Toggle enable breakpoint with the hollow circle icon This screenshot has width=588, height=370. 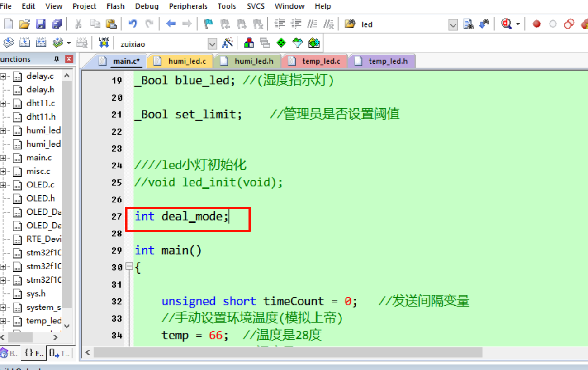[x=553, y=24]
